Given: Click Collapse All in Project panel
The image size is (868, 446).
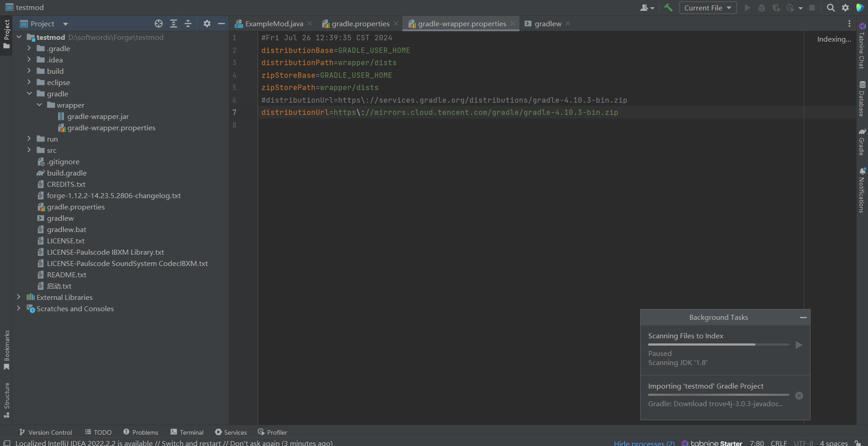Looking at the screenshot, I should coord(188,24).
